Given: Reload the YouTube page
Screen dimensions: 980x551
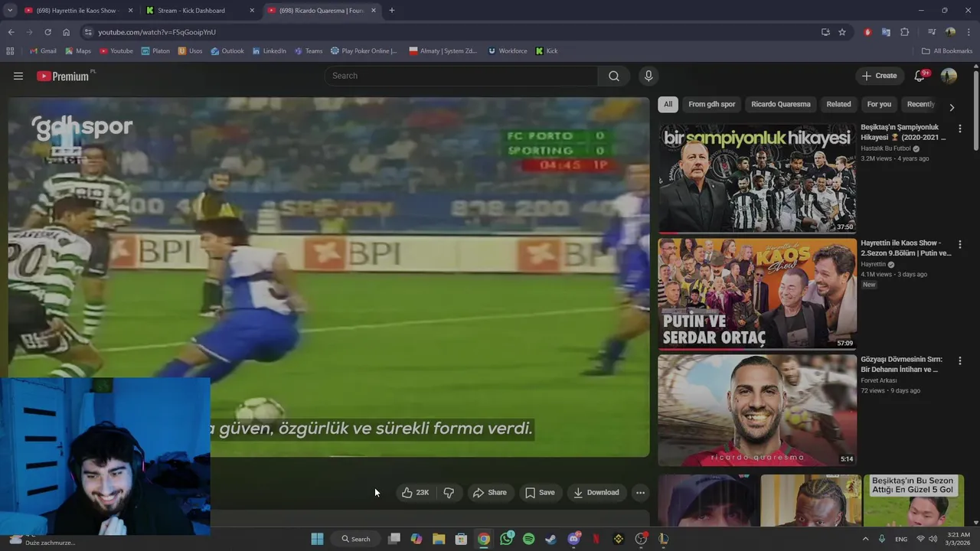Looking at the screenshot, I should (x=47, y=32).
